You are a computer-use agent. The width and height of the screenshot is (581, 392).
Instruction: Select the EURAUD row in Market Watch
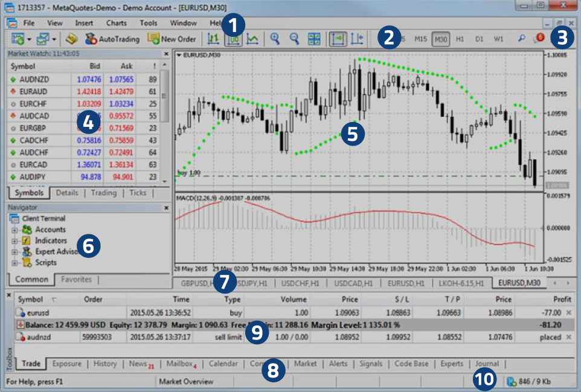tap(83, 92)
